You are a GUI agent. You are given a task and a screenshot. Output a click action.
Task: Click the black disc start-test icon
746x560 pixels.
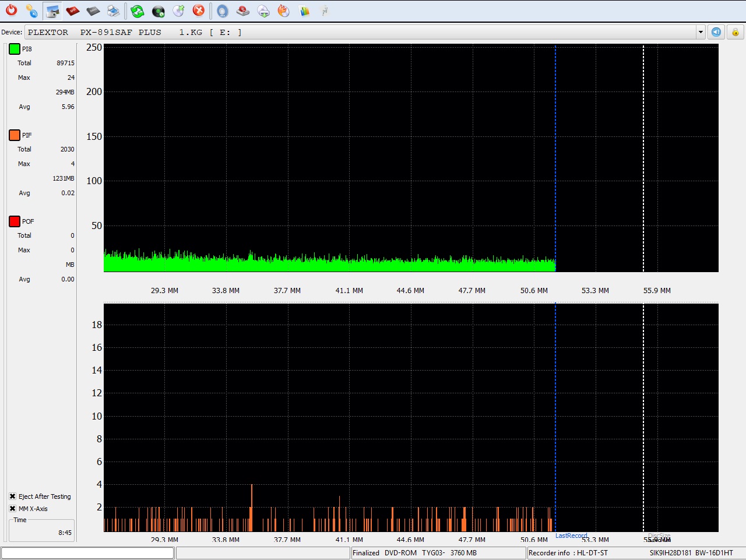pyautogui.click(x=158, y=10)
